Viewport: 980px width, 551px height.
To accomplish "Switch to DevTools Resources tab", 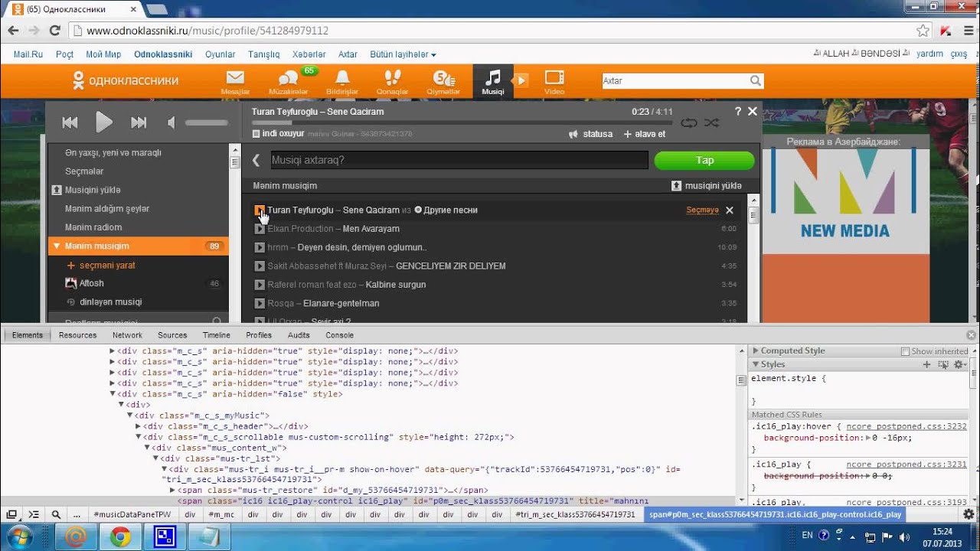I will point(77,334).
